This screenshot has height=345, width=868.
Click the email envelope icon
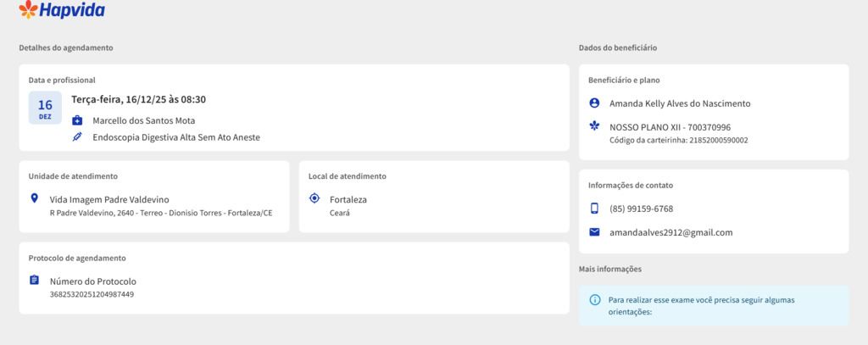click(x=594, y=232)
